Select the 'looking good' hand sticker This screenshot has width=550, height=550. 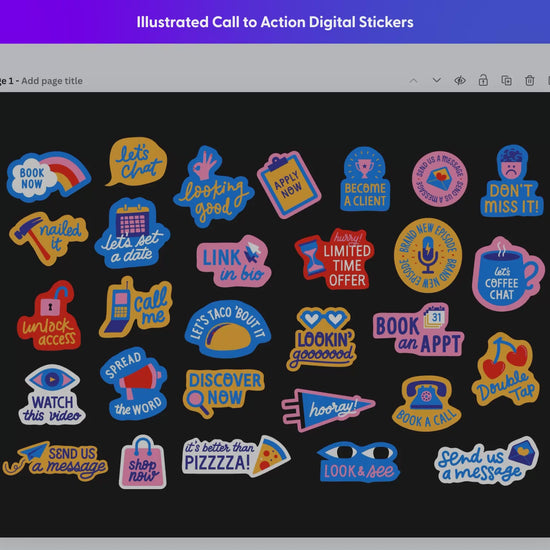(213, 187)
